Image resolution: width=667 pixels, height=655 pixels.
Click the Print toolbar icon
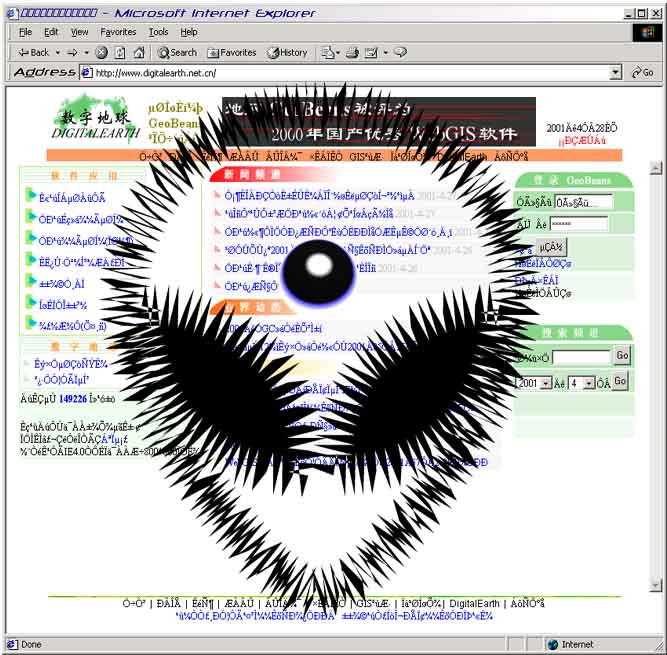(353, 52)
